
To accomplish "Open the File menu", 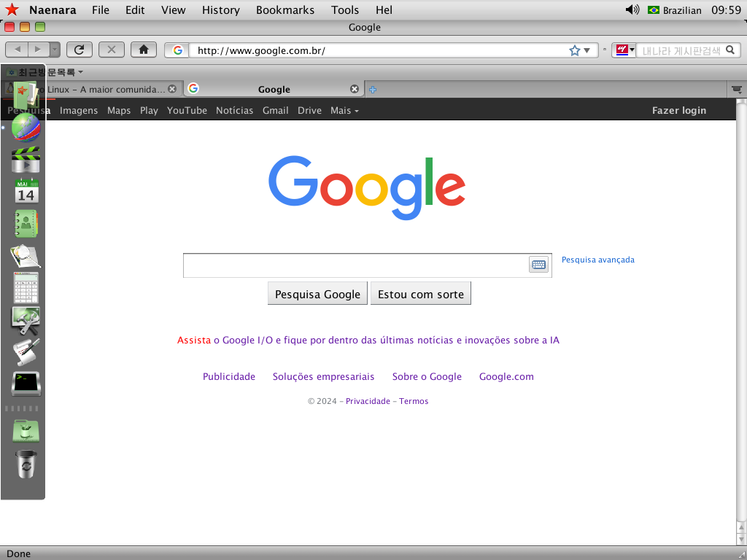I will pos(101,10).
